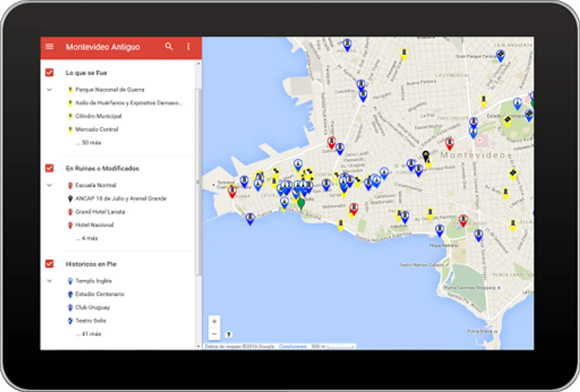Click the black marker near Montevideo label

pos(426,155)
